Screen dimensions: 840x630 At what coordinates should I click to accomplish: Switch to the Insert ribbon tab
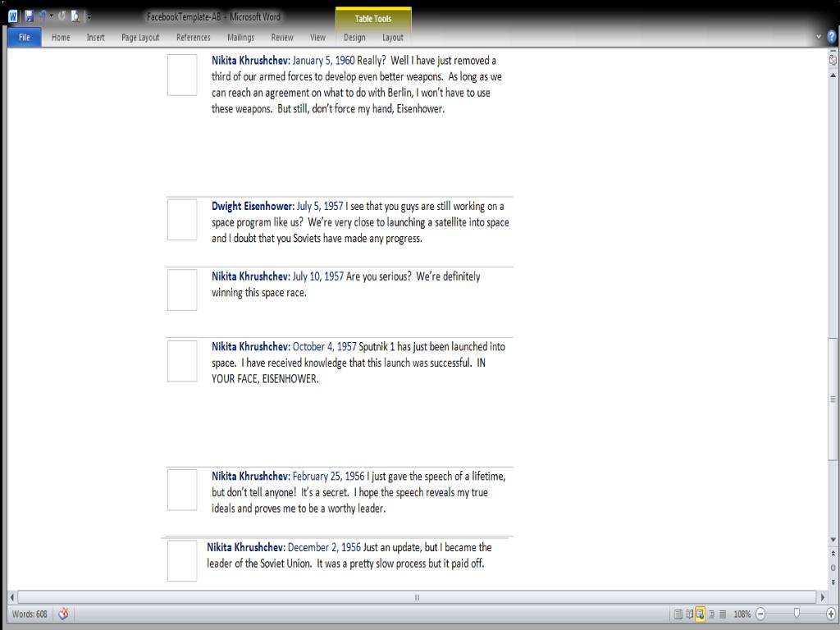point(95,38)
